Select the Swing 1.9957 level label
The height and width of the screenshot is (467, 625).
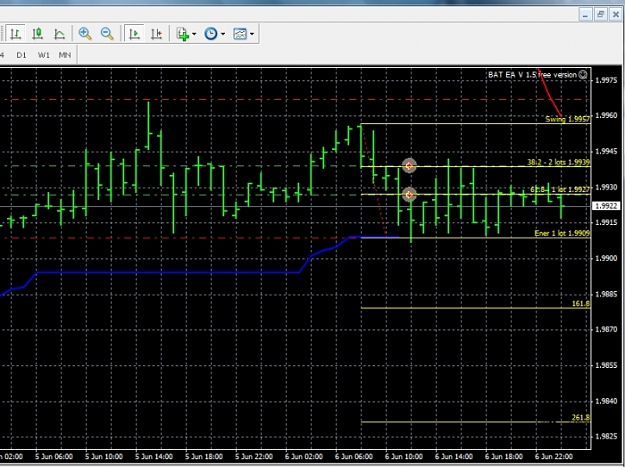coord(567,119)
